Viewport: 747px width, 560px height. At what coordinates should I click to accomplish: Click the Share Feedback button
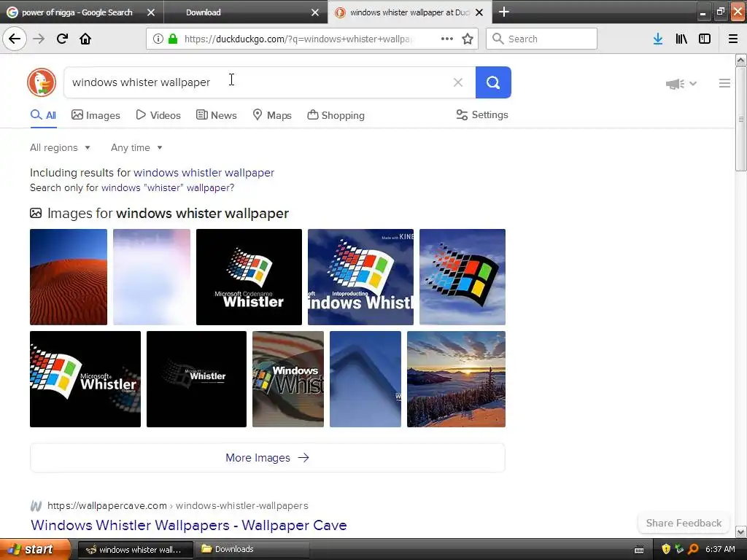684,523
